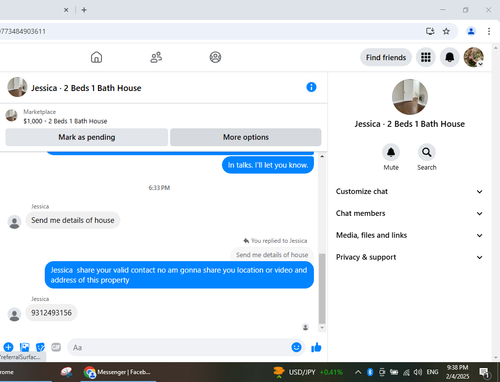This screenshot has height=382, width=500.
Task: Search in conversation magnifier icon
Action: coord(427,152)
